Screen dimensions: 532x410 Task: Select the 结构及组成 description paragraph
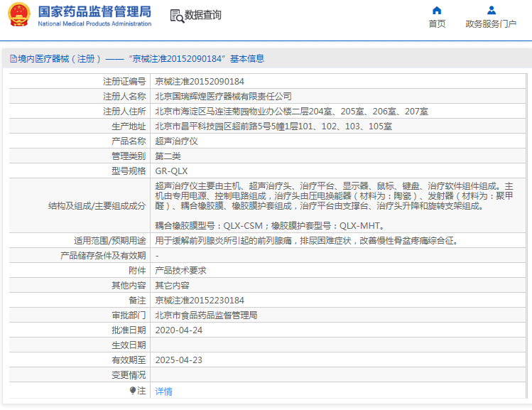pyautogui.click(x=335, y=196)
